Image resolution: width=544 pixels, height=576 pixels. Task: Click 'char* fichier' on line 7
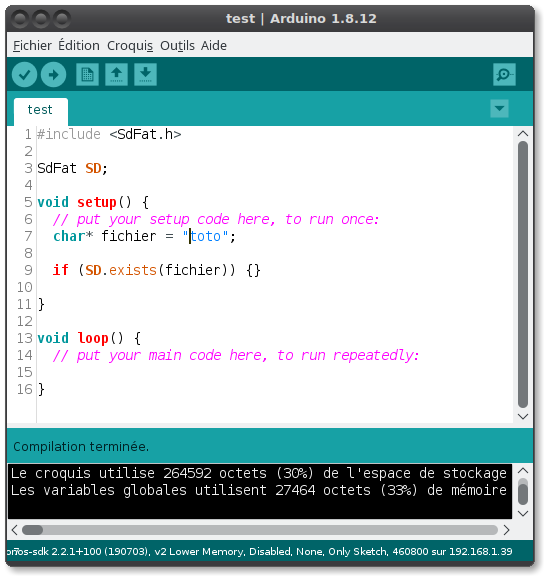[x=105, y=236]
